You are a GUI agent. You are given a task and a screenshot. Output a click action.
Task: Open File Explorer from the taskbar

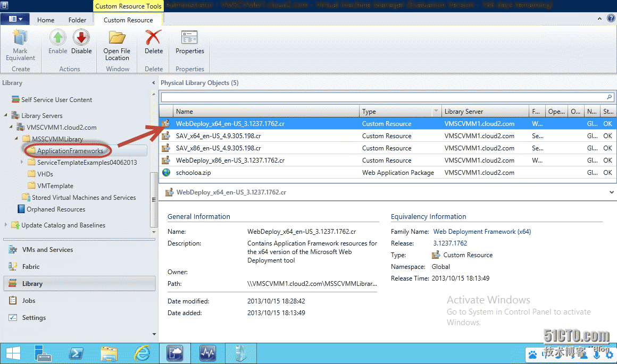click(109, 353)
